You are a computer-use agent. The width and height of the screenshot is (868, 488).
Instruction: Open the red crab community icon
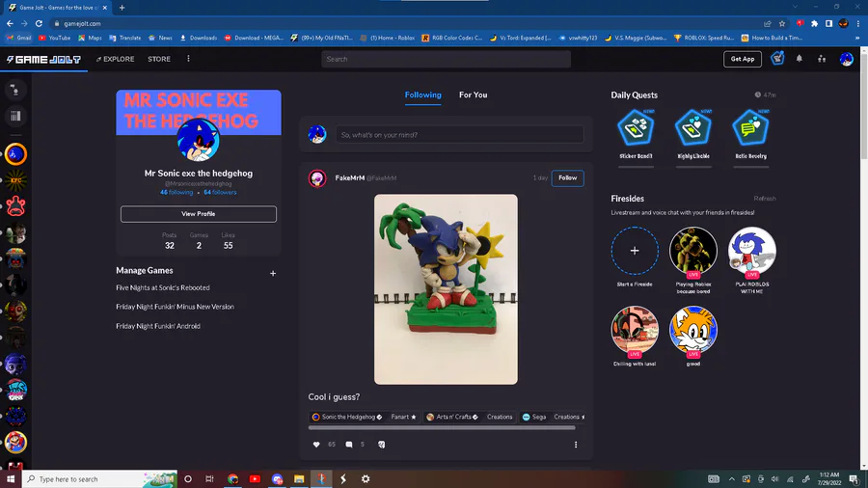click(x=15, y=206)
